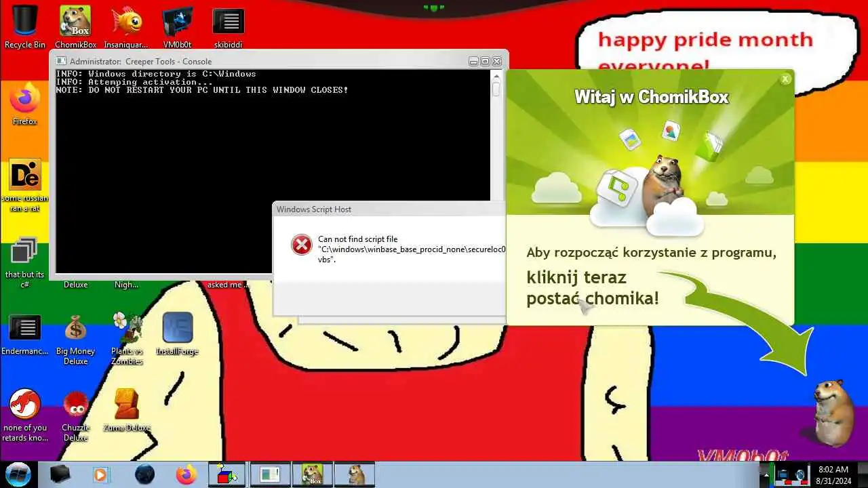Open the Big Money Deluxe money bag icon
The height and width of the screenshot is (488, 868).
75,339
